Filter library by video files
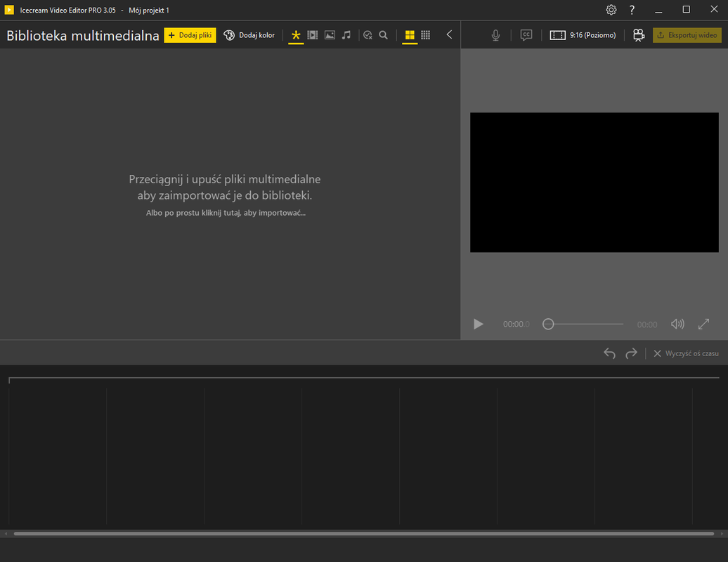Screen dimensions: 728x562 coord(313,35)
